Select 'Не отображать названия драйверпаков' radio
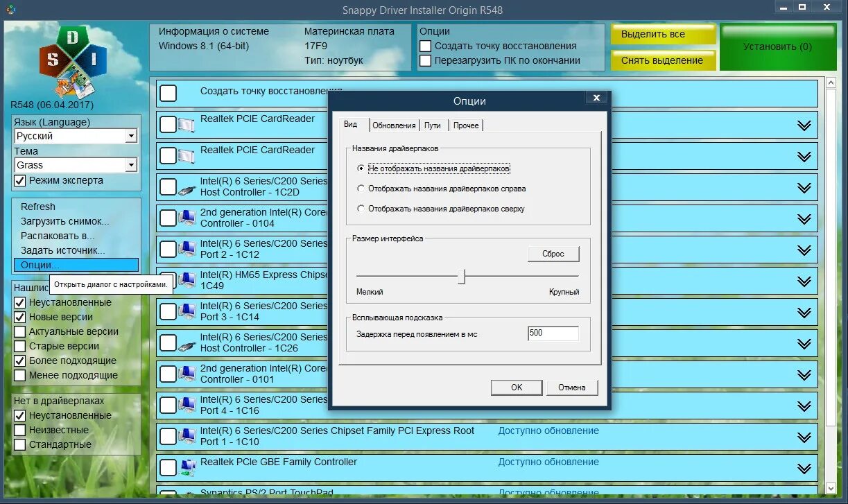 (x=361, y=168)
